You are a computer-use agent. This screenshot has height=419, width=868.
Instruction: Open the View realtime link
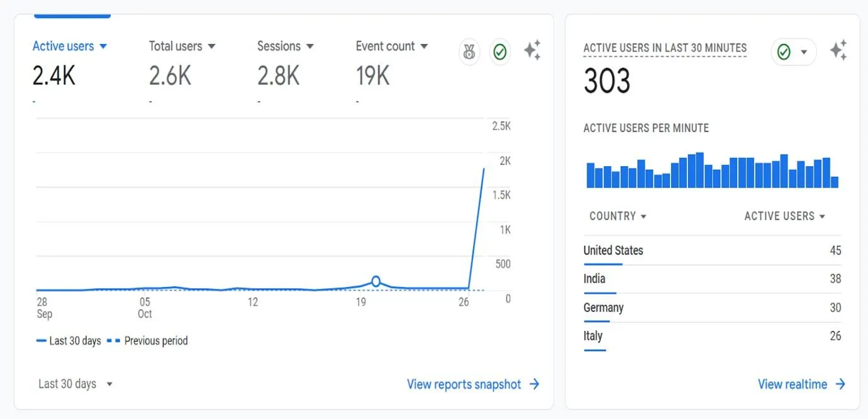click(792, 384)
